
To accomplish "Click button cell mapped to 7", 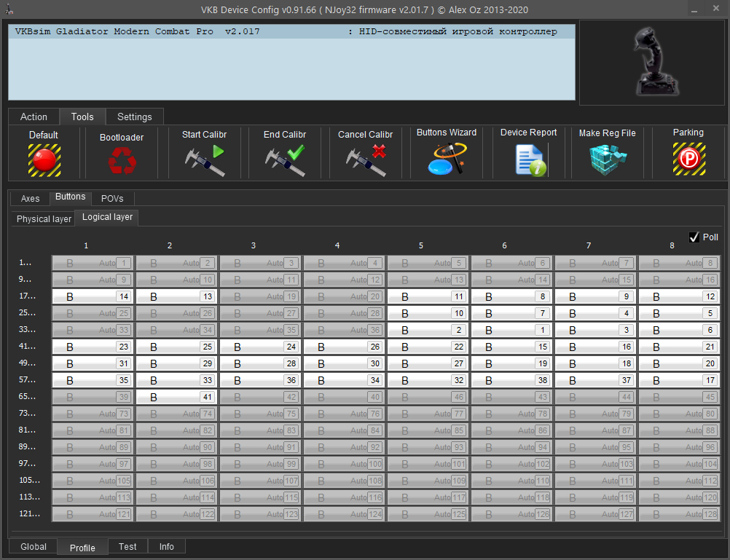I will pos(511,313).
